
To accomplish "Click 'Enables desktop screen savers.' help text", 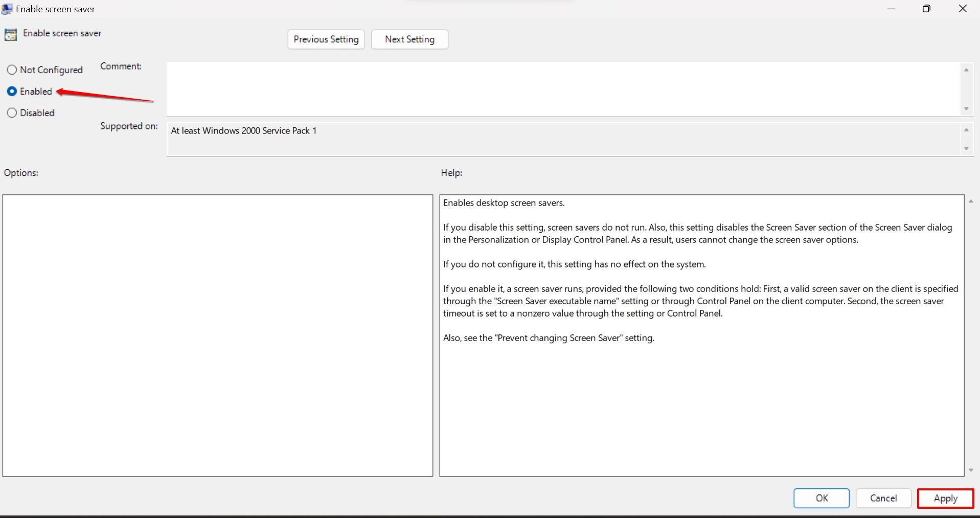I will tap(504, 203).
